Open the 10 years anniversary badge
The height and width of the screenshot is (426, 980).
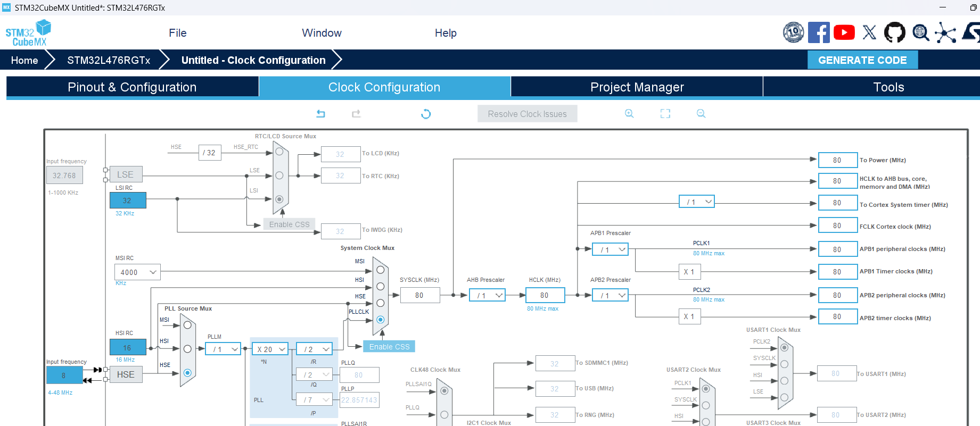793,32
